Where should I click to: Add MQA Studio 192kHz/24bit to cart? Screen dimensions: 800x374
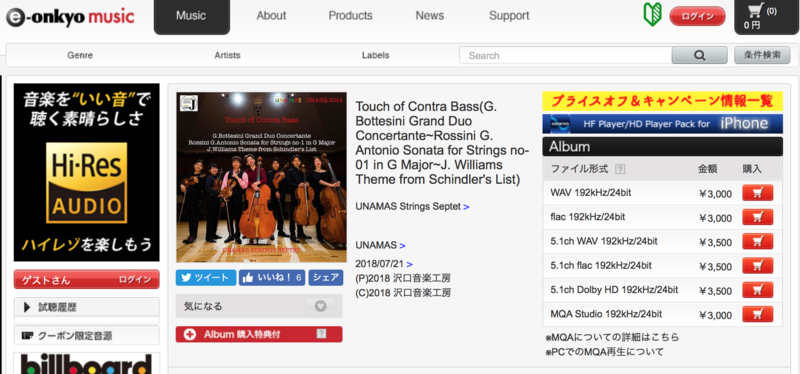point(758,314)
